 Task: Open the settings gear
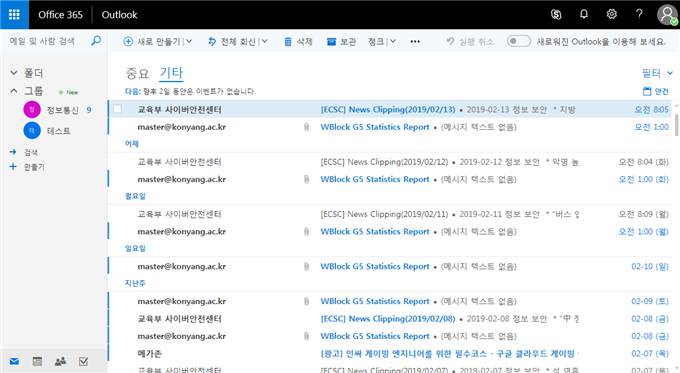[611, 14]
